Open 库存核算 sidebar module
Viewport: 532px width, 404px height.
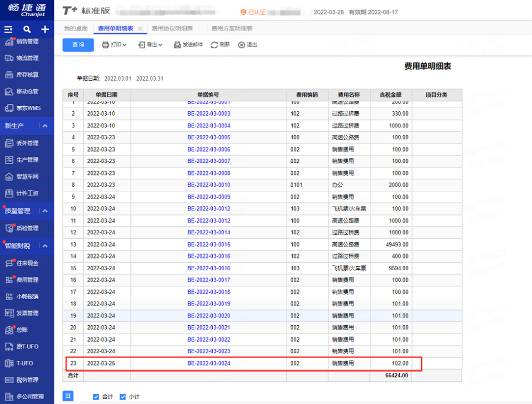22,75
